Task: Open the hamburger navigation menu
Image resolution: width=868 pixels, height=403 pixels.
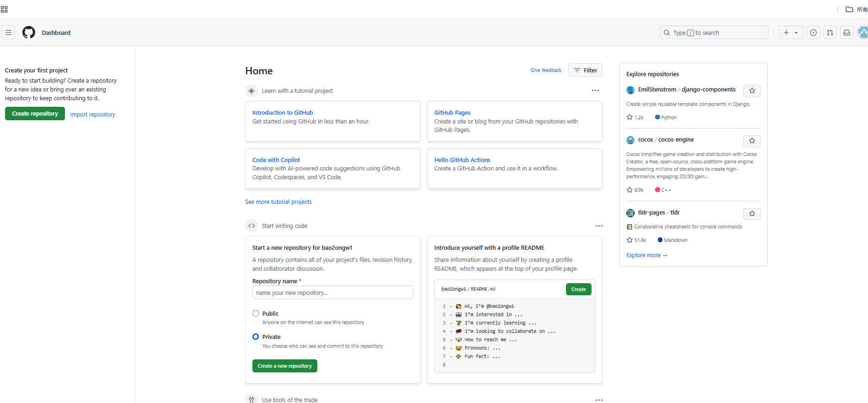Action: (x=8, y=32)
